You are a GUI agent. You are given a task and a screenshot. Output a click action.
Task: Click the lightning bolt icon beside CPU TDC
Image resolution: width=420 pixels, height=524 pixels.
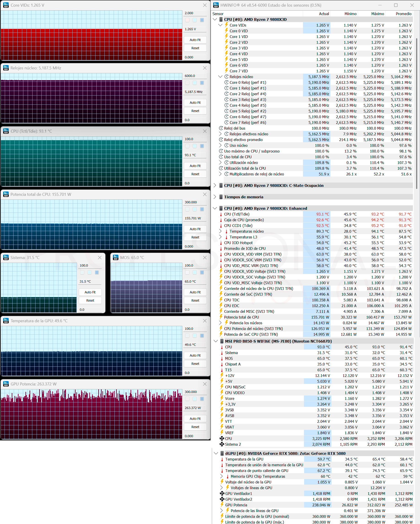click(x=221, y=300)
